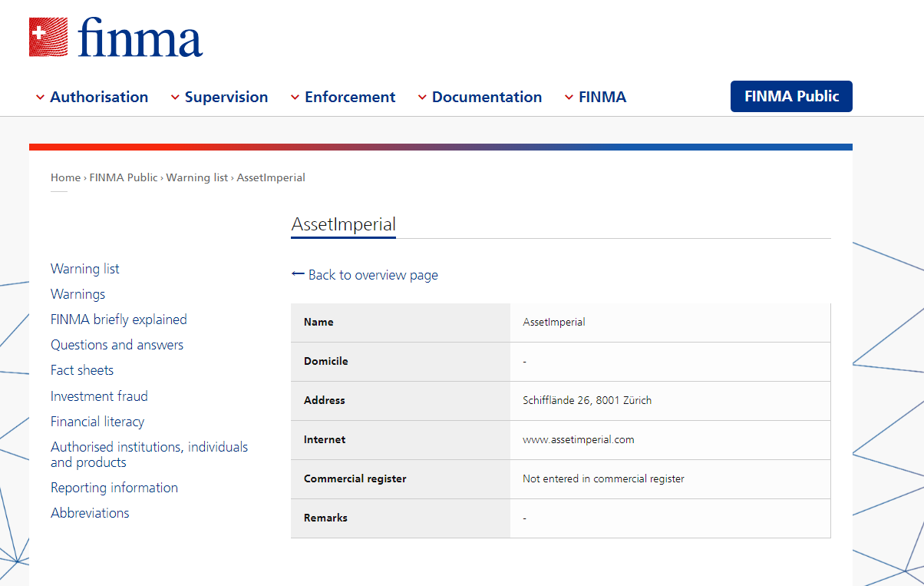Click Back to overview page link
Image resolution: width=924 pixels, height=586 pixels.
[x=373, y=275]
